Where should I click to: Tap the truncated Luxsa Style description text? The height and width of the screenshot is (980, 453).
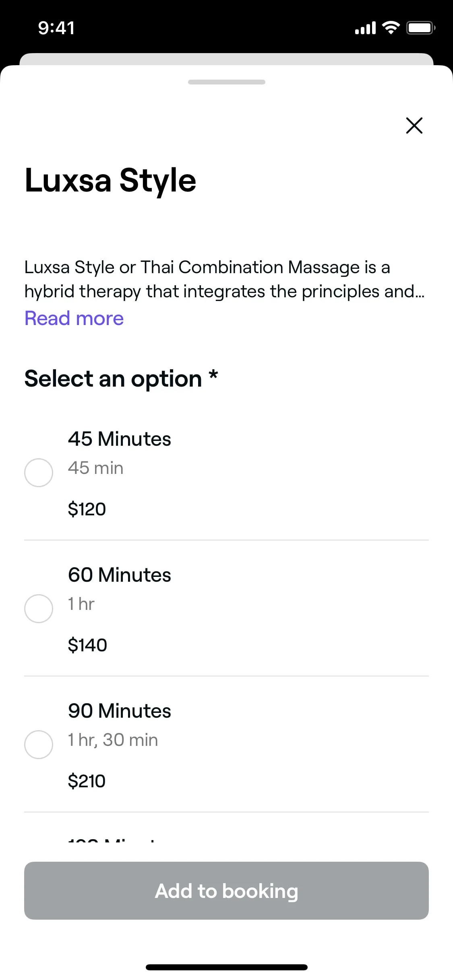(224, 279)
